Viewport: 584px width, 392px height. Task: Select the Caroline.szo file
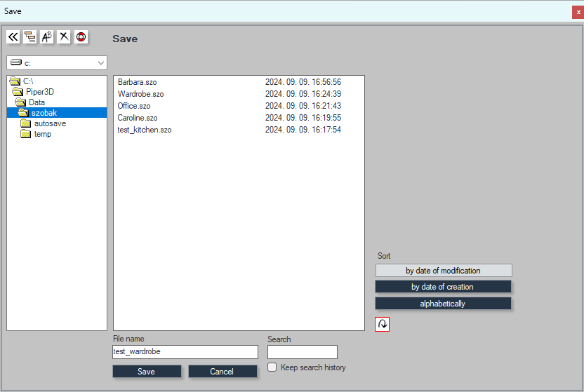138,118
